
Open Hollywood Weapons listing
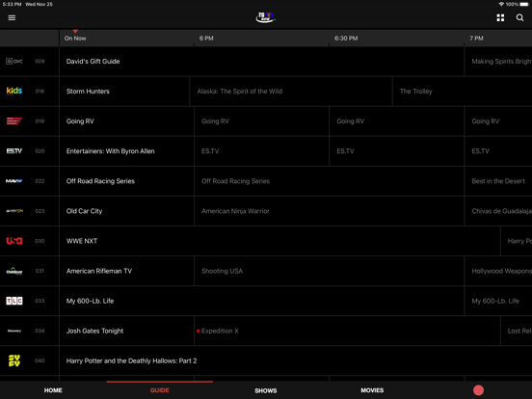[x=498, y=271]
